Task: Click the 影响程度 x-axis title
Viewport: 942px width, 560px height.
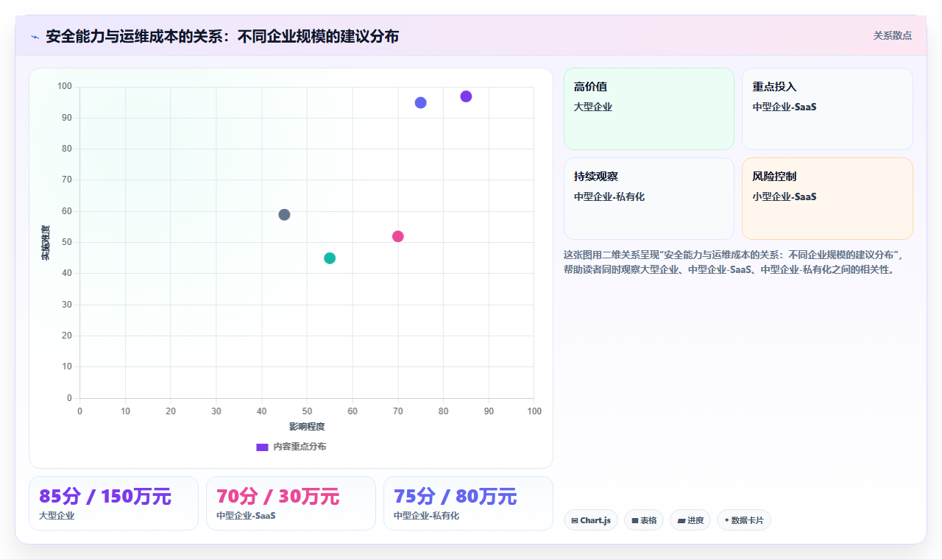Action: click(x=307, y=426)
